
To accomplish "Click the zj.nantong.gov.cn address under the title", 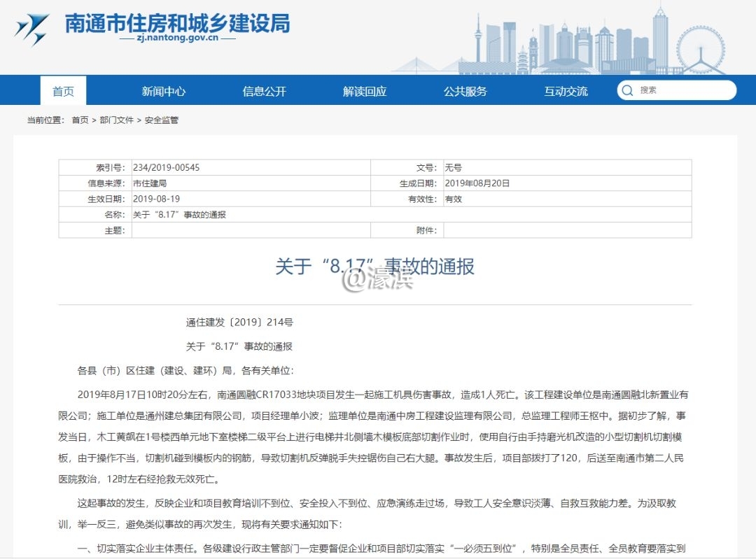I will tap(177, 39).
